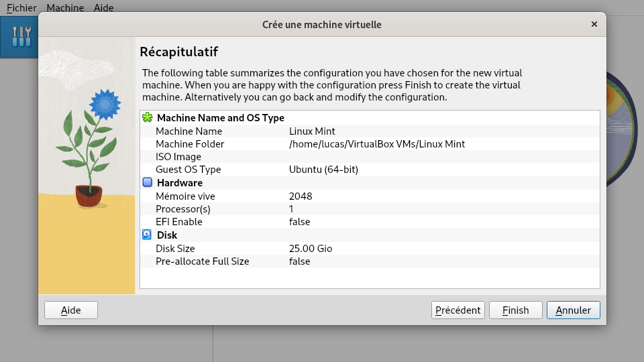Click the blue Hardware chip icon
644x362 pixels.
pos(148,182)
